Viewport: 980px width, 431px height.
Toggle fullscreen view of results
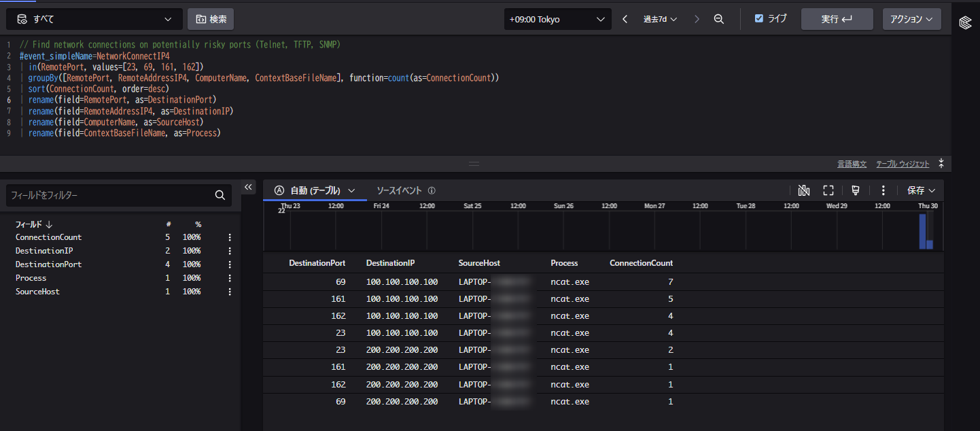[828, 190]
